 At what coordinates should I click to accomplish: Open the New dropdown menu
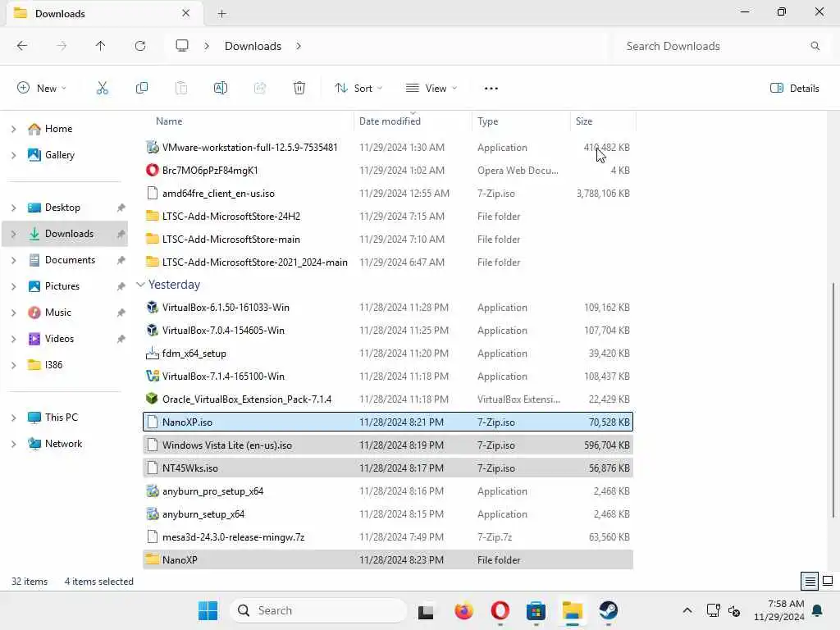42,89
